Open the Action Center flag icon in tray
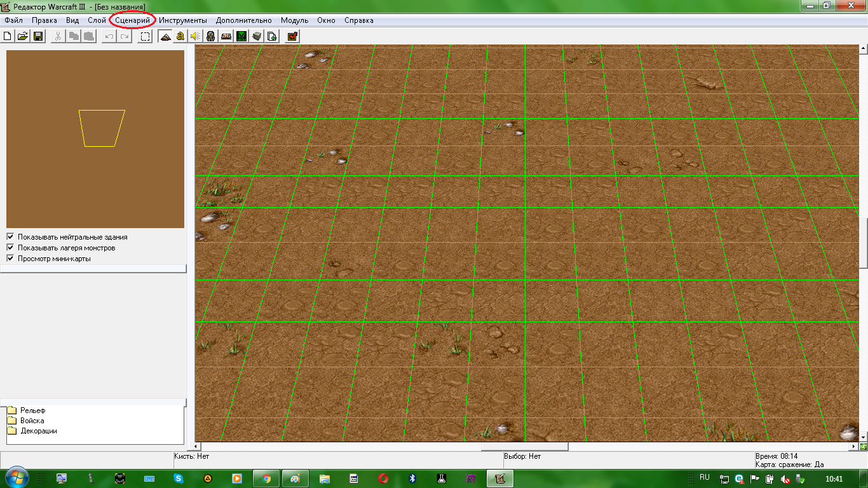The image size is (868, 488). [755, 478]
